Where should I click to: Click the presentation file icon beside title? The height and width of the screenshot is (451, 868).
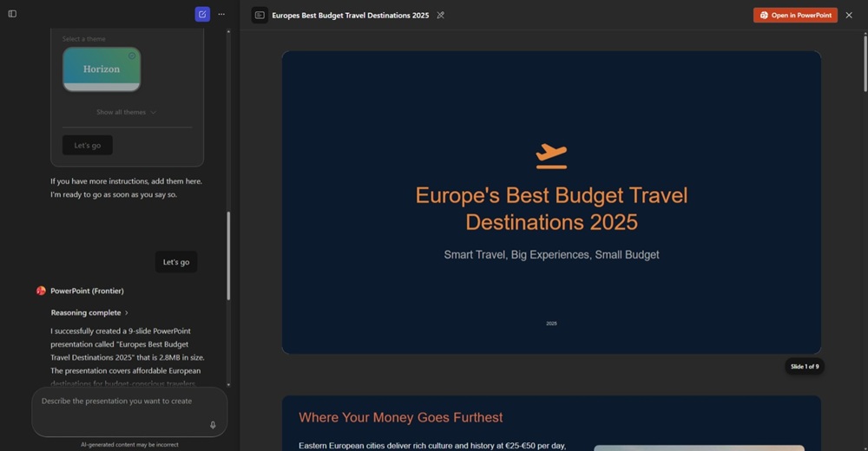(260, 15)
